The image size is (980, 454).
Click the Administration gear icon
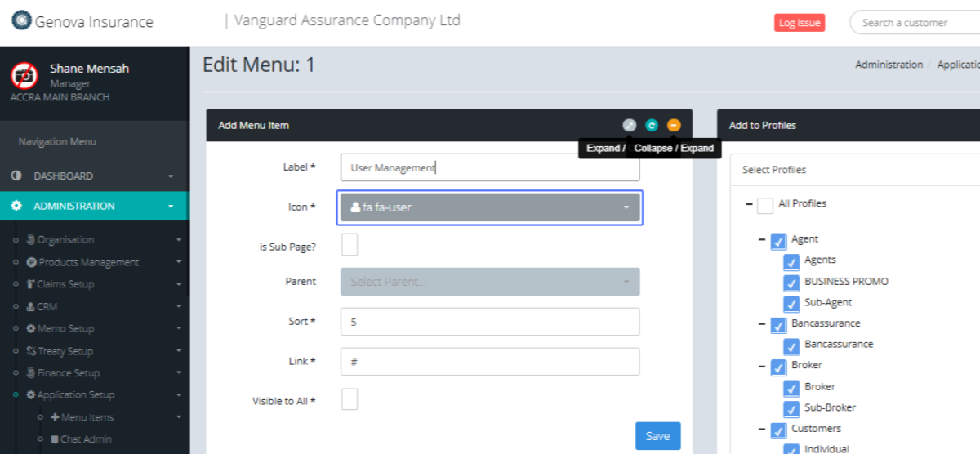(16, 207)
